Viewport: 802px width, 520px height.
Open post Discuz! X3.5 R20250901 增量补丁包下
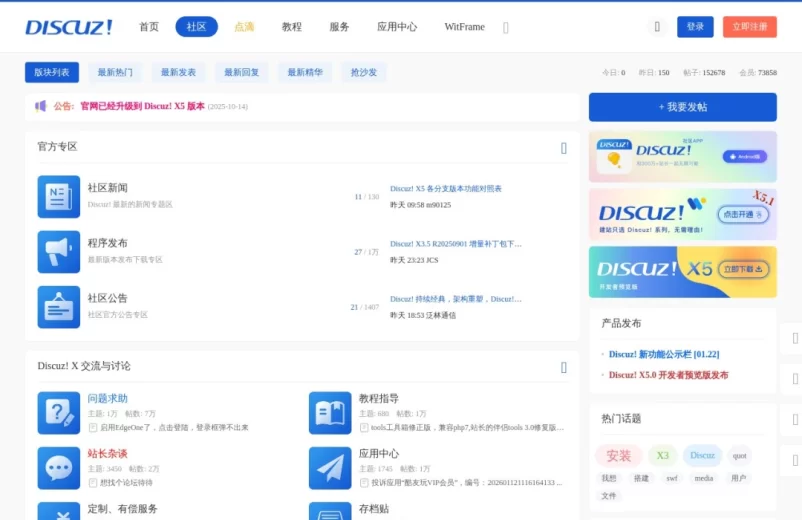point(456,244)
